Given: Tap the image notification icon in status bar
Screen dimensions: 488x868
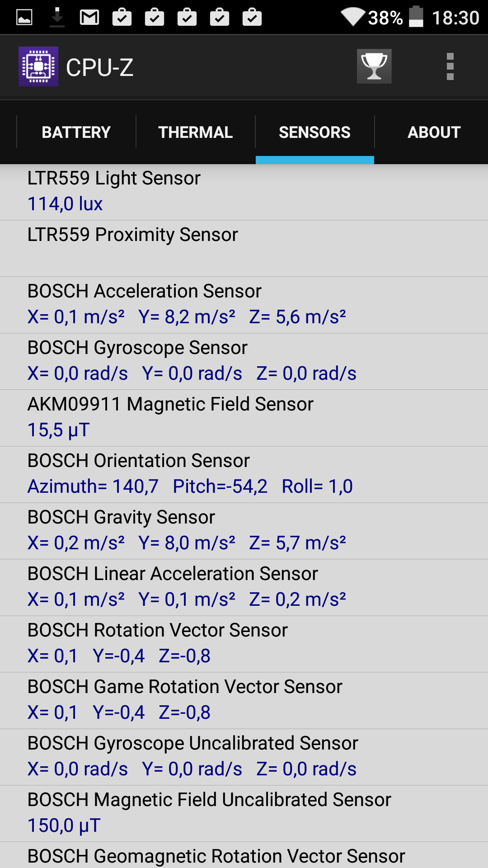Looking at the screenshot, I should (x=24, y=18).
